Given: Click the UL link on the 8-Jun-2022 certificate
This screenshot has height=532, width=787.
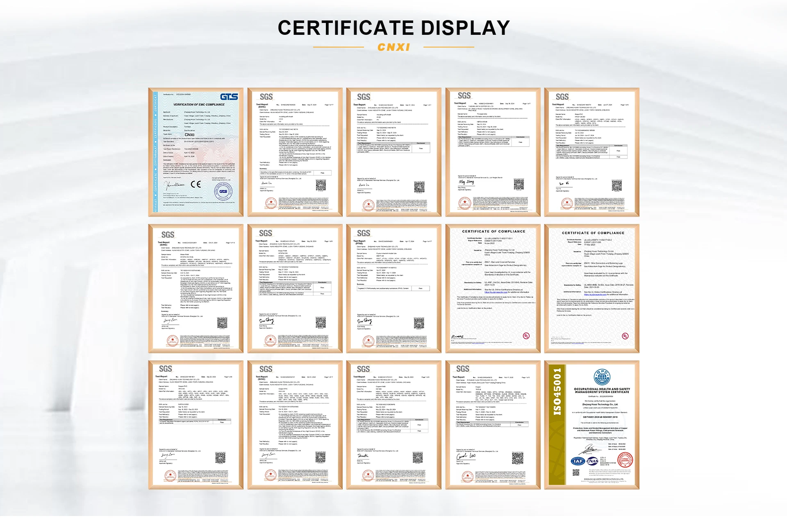Looking at the screenshot, I should coord(496,292).
